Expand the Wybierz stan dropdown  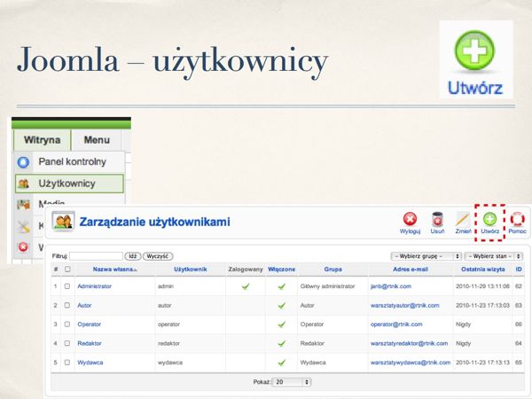pyautogui.click(x=495, y=255)
